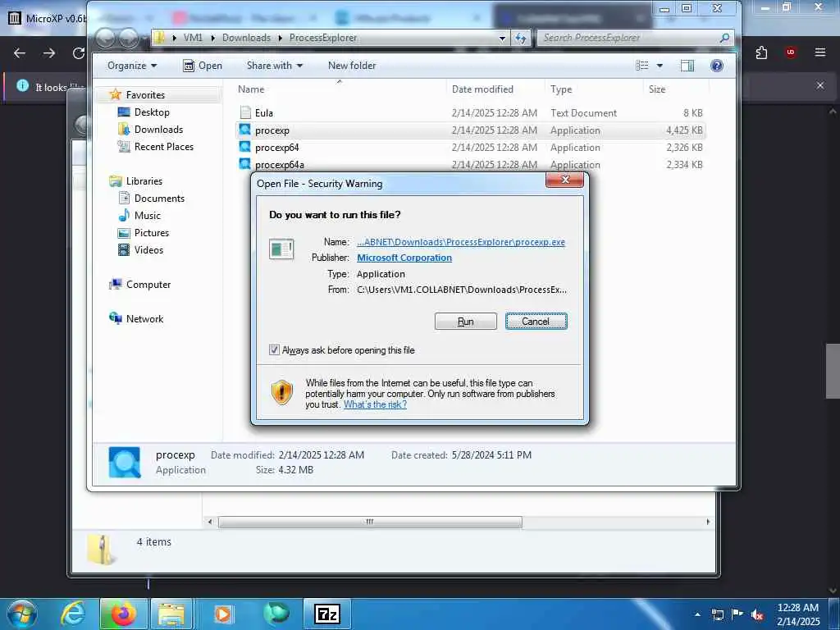Select Libraries in navigation pane
840x630 pixels.
144,181
